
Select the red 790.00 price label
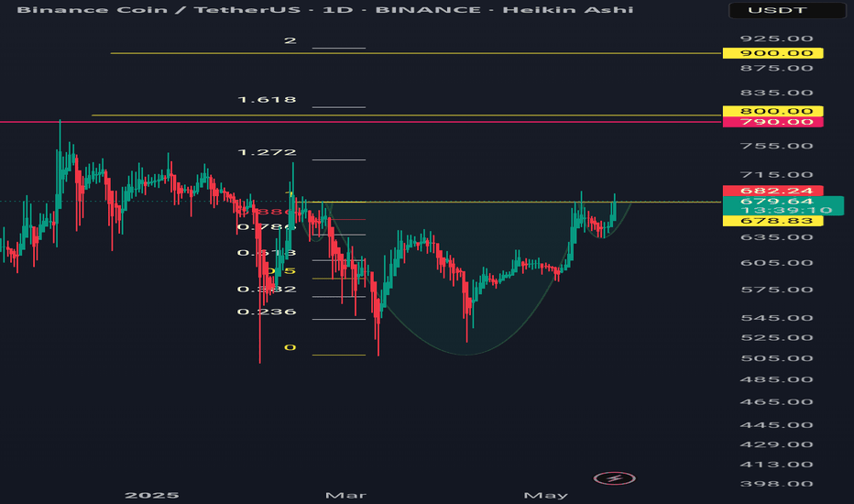point(772,122)
